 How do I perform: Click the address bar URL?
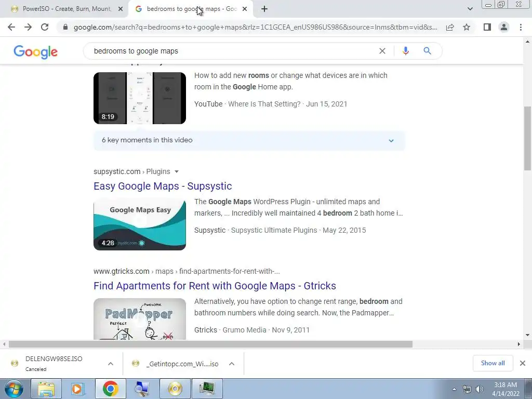pyautogui.click(x=255, y=27)
